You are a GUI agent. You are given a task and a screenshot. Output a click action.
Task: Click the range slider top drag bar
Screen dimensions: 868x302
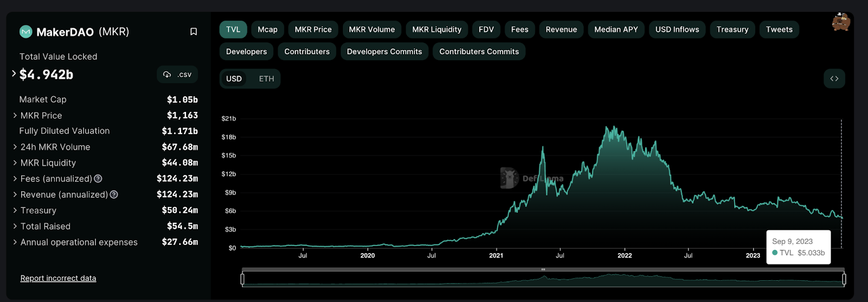[543, 269]
